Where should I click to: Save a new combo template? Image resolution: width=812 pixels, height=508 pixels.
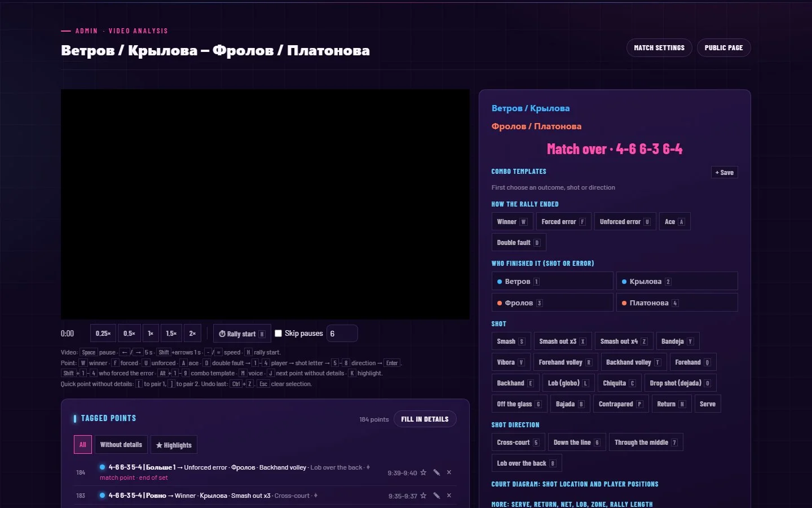pyautogui.click(x=725, y=173)
